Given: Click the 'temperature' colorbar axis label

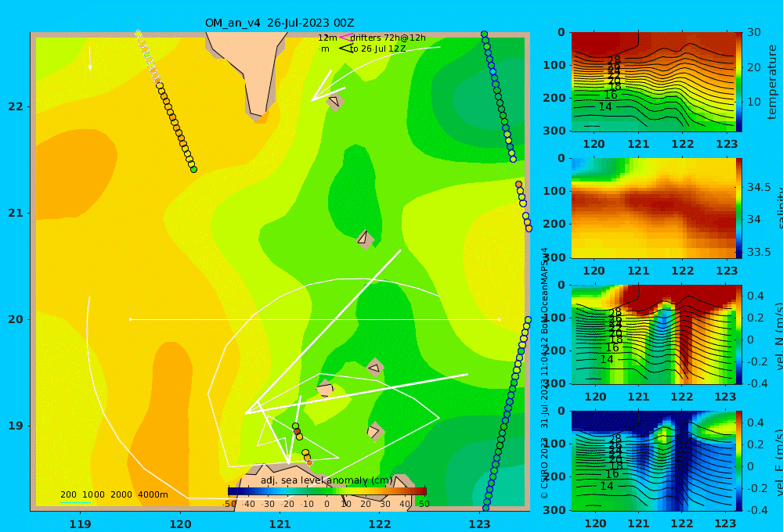Looking at the screenshot, I should point(772,82).
